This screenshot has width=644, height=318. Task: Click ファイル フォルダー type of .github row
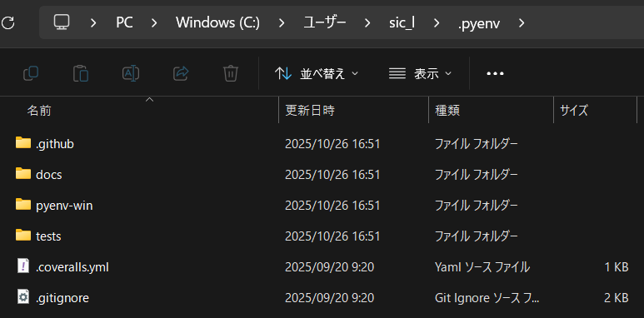point(476,144)
